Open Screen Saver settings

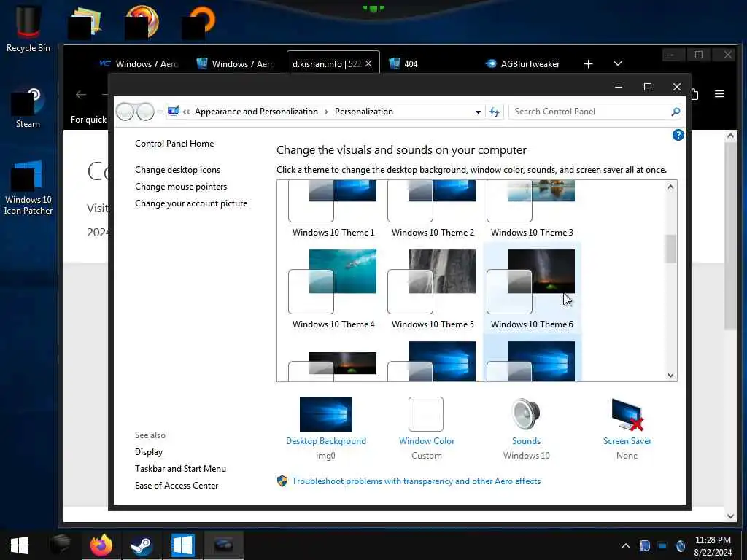tap(627, 428)
